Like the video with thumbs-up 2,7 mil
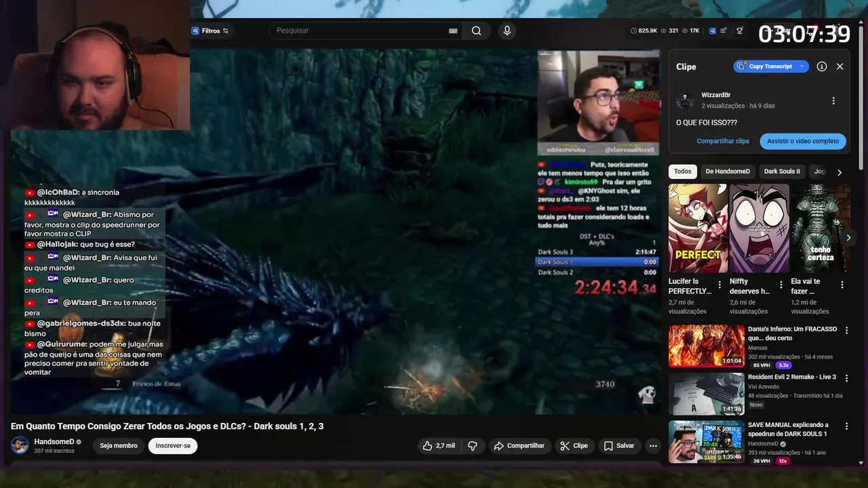 click(x=439, y=446)
